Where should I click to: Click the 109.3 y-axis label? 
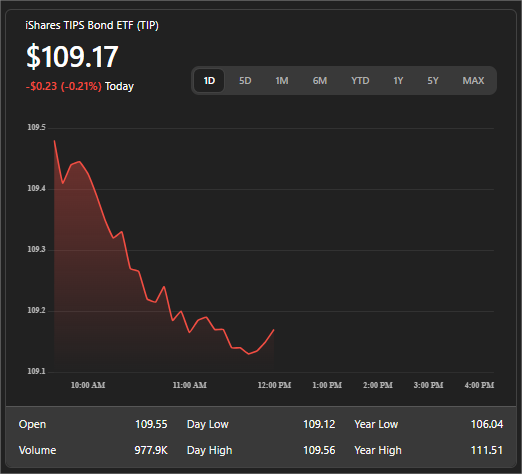pos(36,249)
